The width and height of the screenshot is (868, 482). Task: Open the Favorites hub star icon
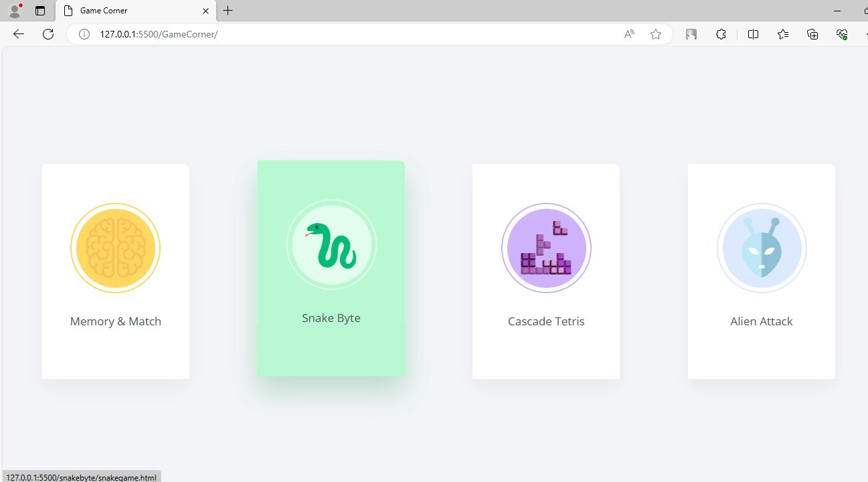point(782,33)
